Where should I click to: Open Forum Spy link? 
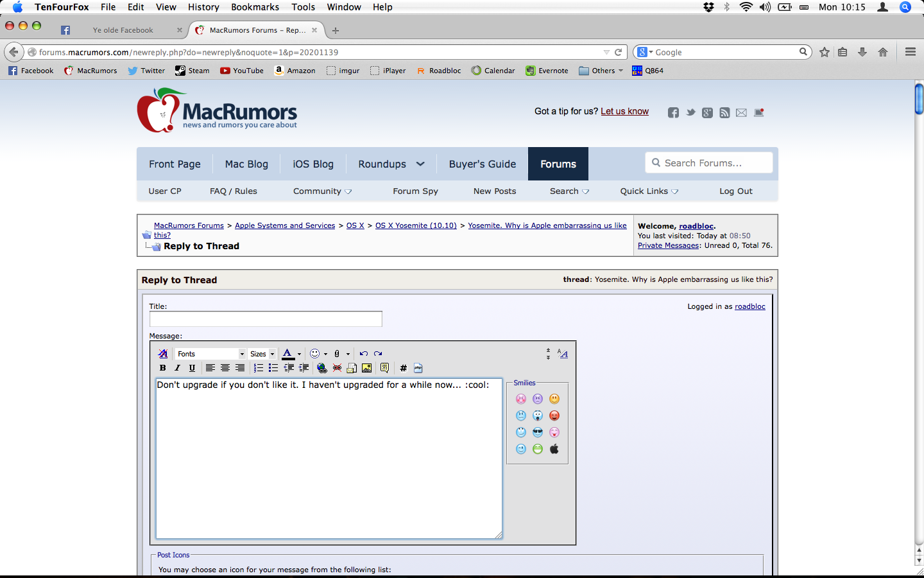coord(416,191)
